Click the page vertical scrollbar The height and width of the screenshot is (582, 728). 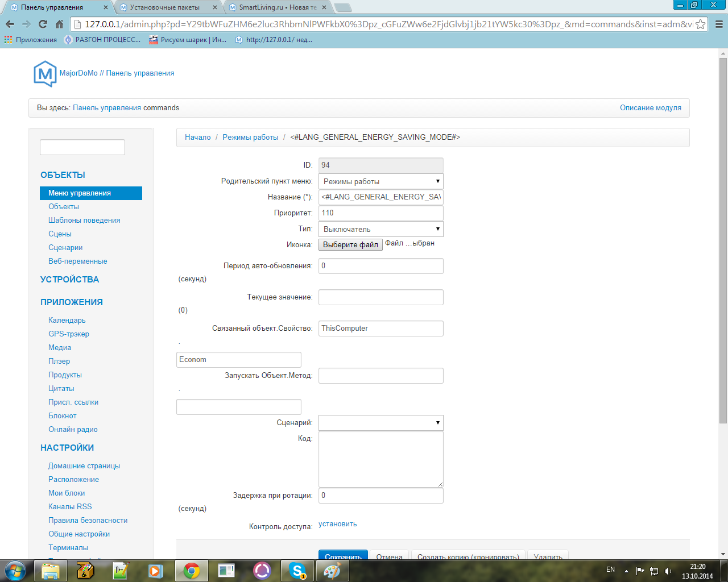[723, 240]
